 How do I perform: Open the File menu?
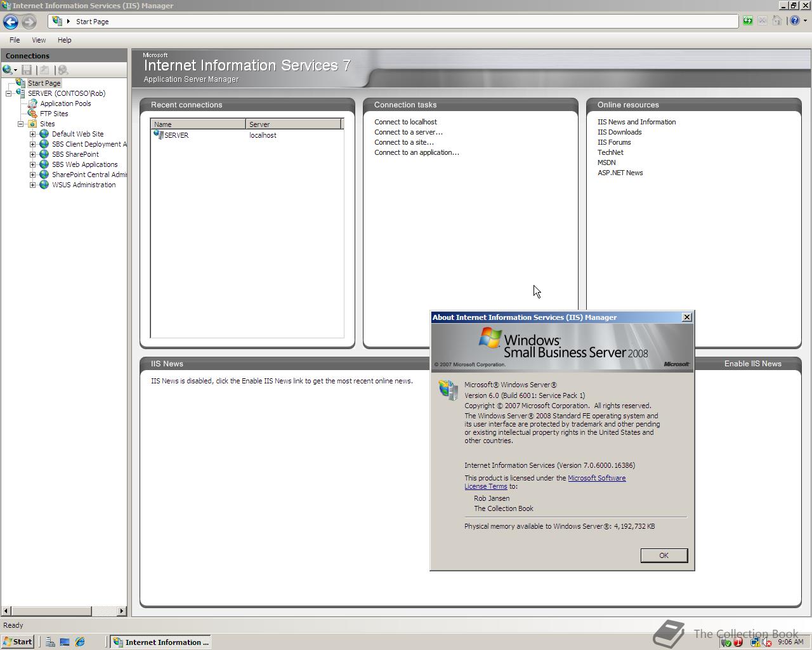pyautogui.click(x=15, y=40)
